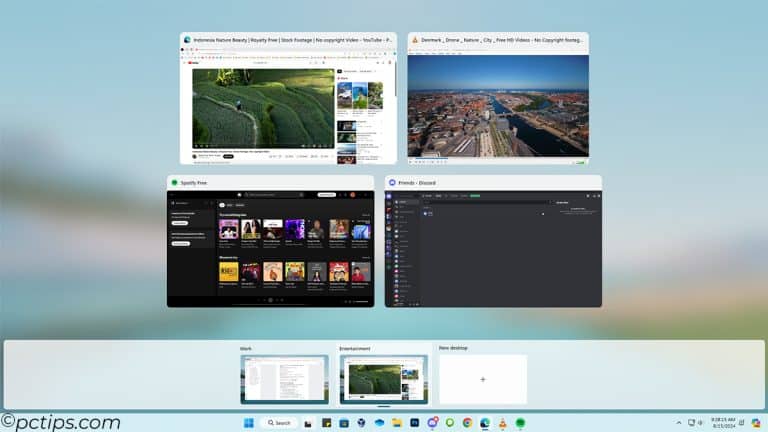Image resolution: width=768 pixels, height=432 pixels.
Task: Open the Spotify icon in the taskbar
Action: coord(520,423)
